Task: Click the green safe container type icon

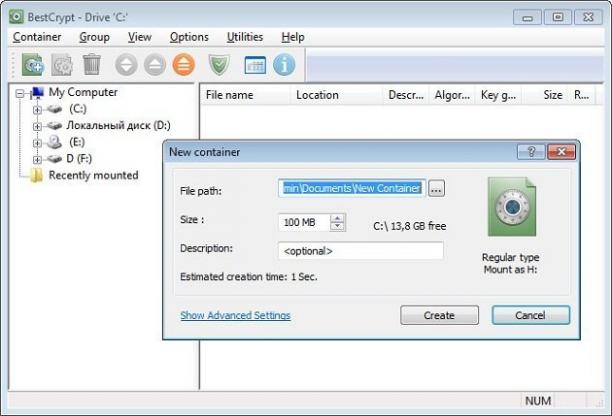Action: pos(512,206)
